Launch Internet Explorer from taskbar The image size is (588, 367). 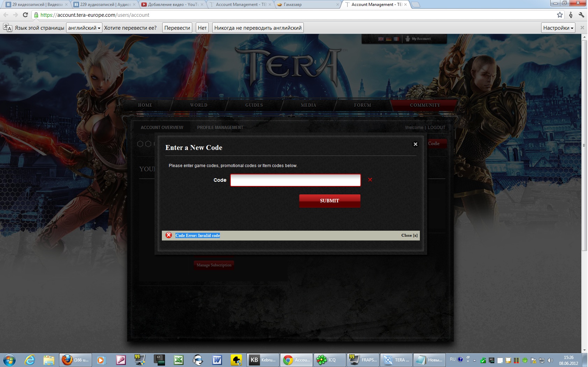pos(30,360)
